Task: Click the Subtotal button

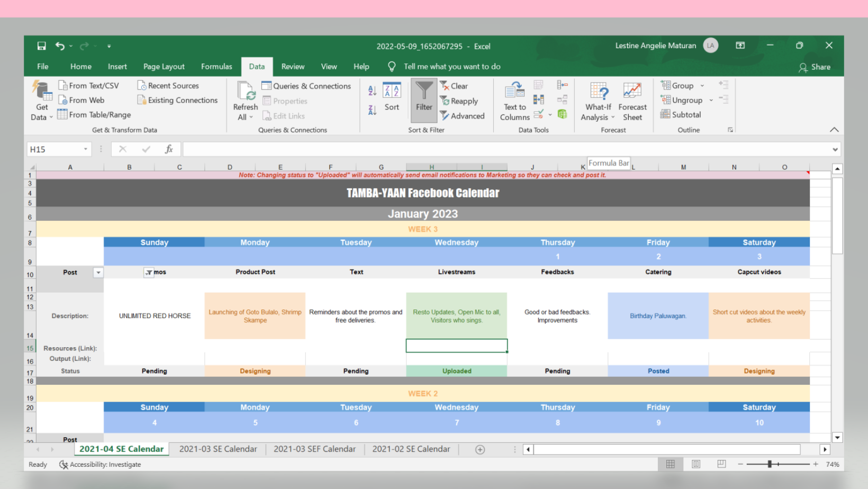Action: tap(681, 114)
